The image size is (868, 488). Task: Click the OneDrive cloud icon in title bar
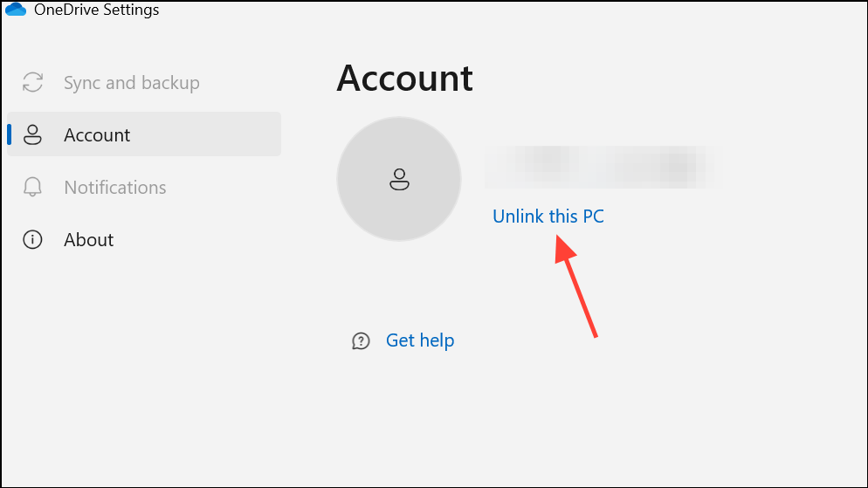coord(16,10)
